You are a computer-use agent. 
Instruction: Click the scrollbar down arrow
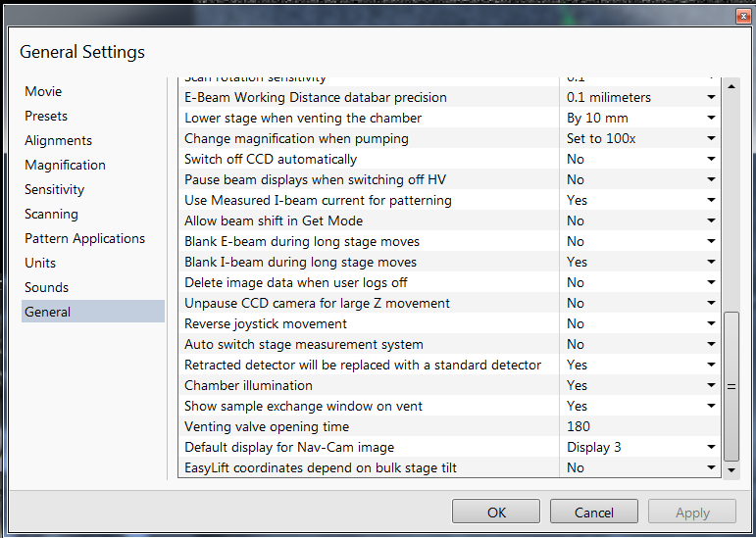(731, 470)
